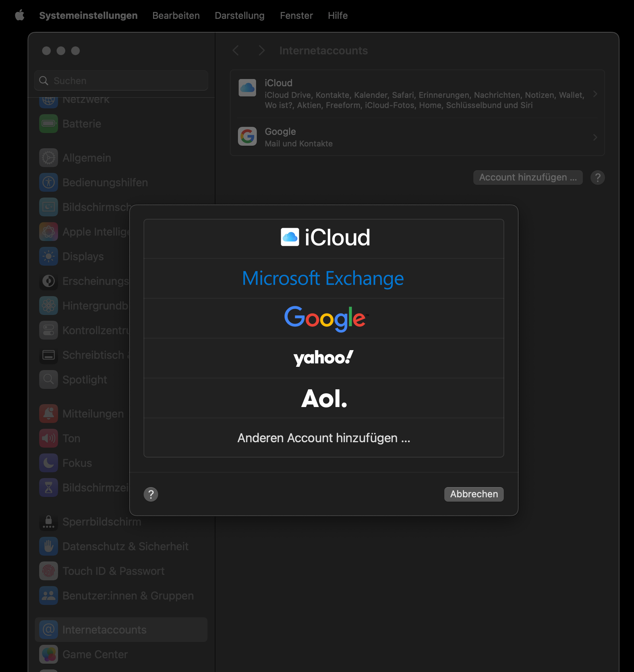Click the Suchen search field

[x=121, y=80]
